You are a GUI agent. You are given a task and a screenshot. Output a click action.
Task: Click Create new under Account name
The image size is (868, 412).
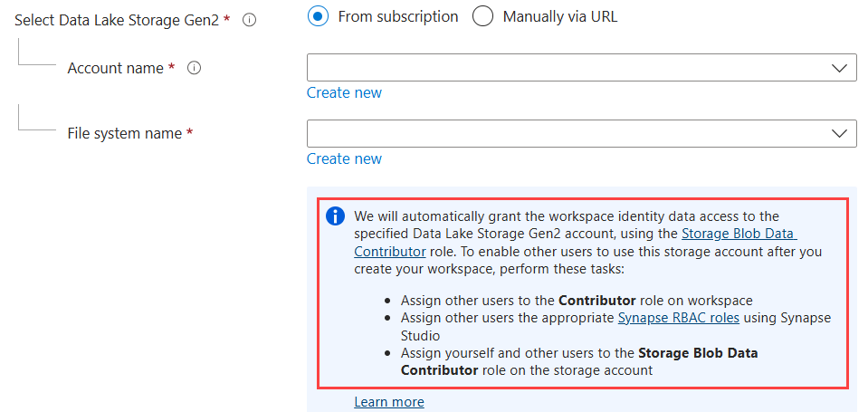pos(344,92)
